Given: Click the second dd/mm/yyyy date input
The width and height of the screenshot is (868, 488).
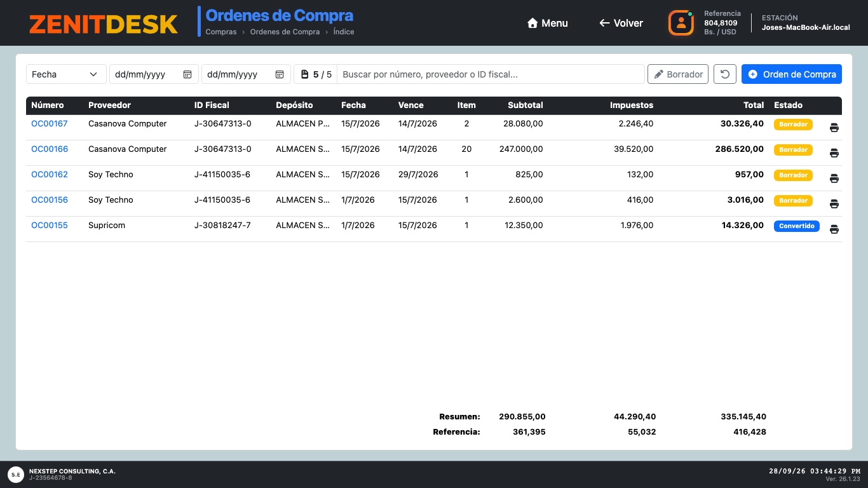Looking at the screenshot, I should pyautogui.click(x=246, y=74).
